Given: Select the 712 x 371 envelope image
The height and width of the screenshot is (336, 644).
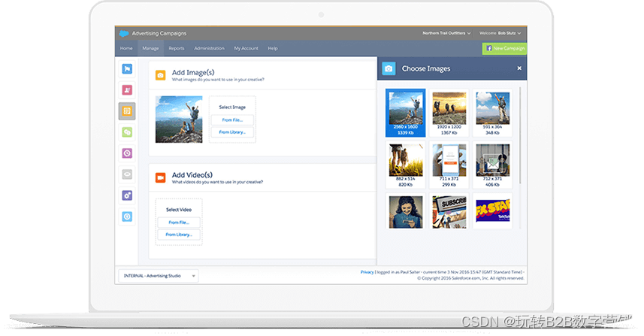Looking at the screenshot, I should [x=492, y=165].
